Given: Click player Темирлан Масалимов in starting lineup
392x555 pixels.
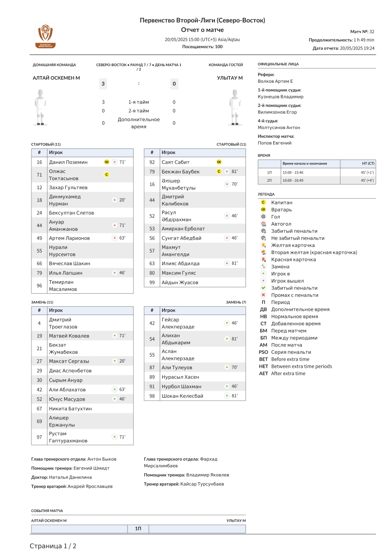Looking at the screenshot, I should click(63, 285).
